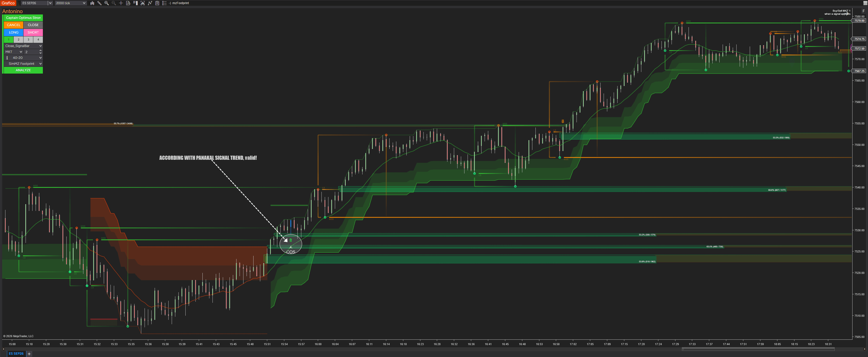Click the orange CANCEL button

(13, 25)
